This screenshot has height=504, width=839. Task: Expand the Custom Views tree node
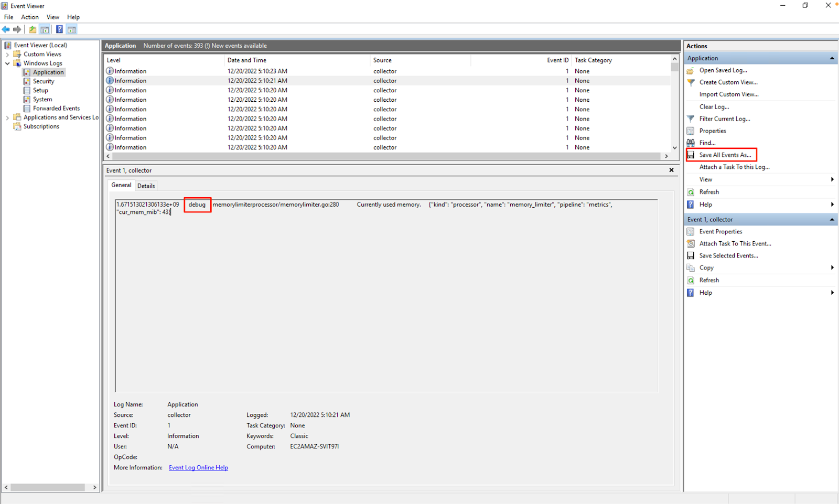7,54
